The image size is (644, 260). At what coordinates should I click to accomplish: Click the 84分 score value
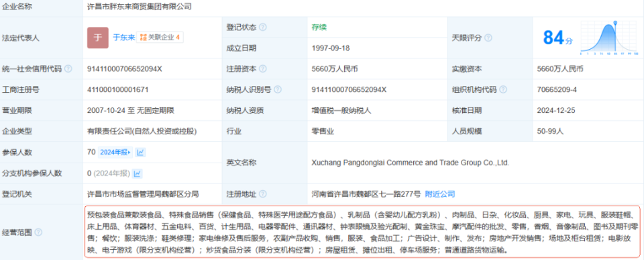pos(557,38)
